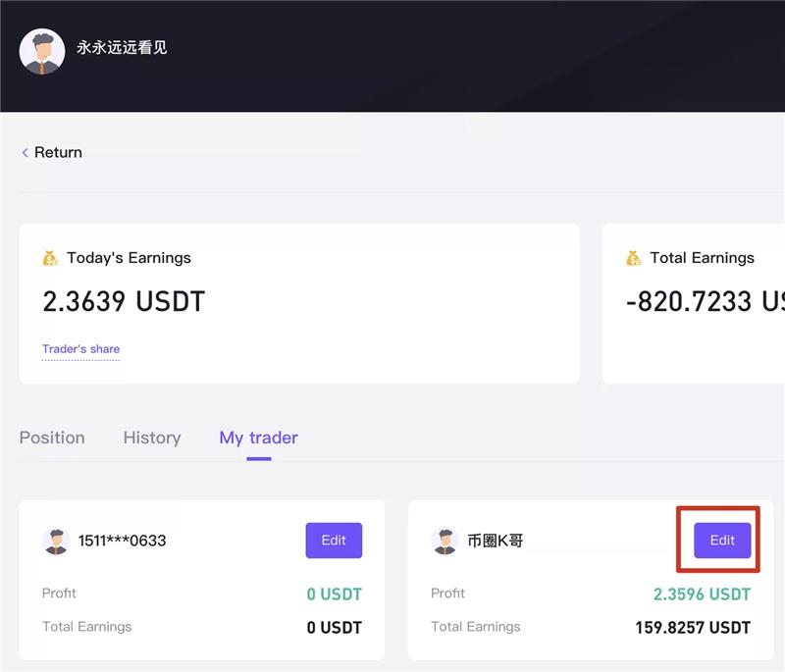Open the Trader's share link
785x672 pixels.
[81, 349]
